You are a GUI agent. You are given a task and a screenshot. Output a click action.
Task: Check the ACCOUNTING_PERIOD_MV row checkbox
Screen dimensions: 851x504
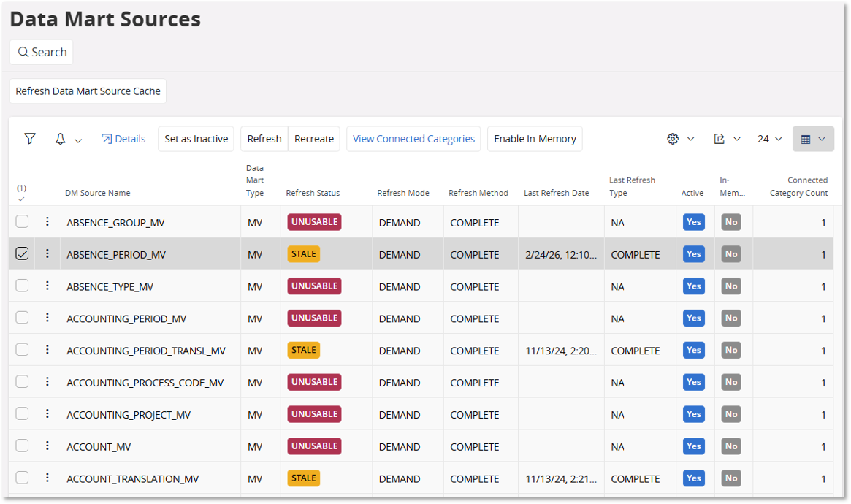point(22,317)
